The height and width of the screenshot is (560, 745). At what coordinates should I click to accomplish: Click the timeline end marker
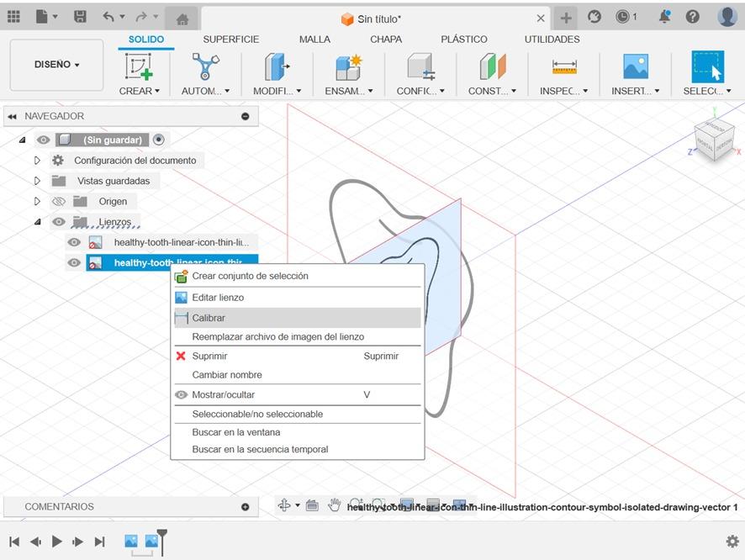(x=162, y=542)
